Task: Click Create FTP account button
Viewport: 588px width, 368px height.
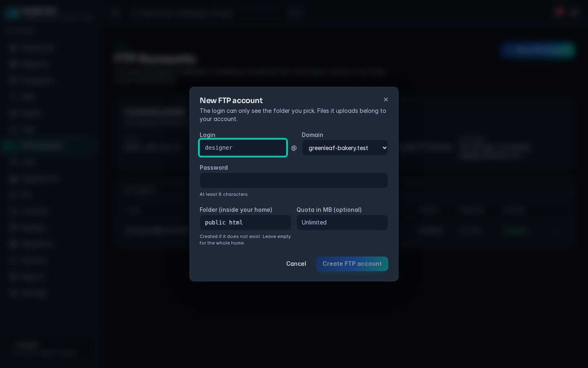Action: coord(352,264)
